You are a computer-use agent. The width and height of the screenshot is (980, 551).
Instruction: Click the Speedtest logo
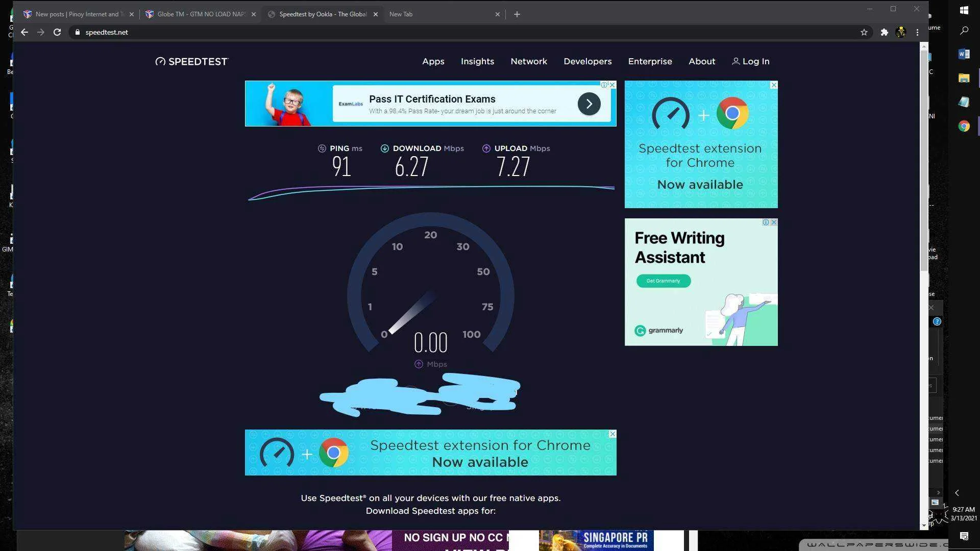[x=192, y=62]
